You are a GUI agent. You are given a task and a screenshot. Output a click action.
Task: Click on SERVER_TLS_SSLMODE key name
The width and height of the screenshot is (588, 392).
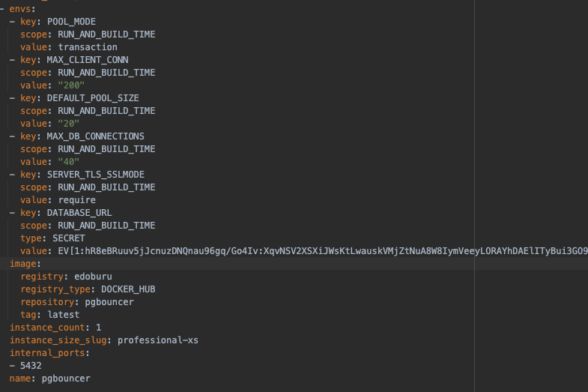coord(96,175)
